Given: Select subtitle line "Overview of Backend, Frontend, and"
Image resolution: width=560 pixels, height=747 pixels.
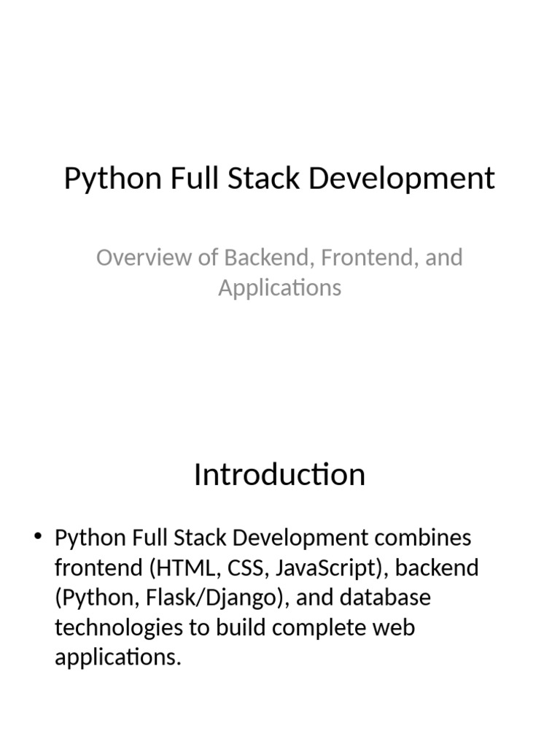Looking at the screenshot, I should (x=279, y=258).
